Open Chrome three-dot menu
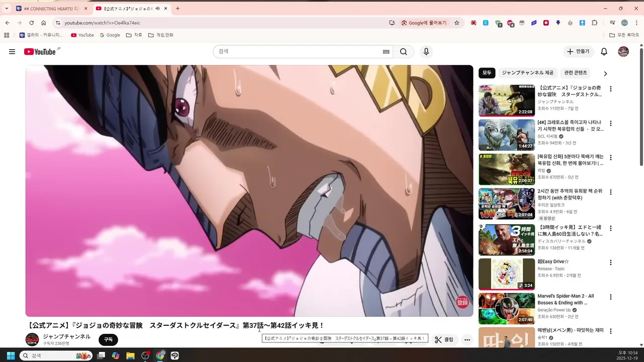This screenshot has height=362, width=644. coord(636,23)
